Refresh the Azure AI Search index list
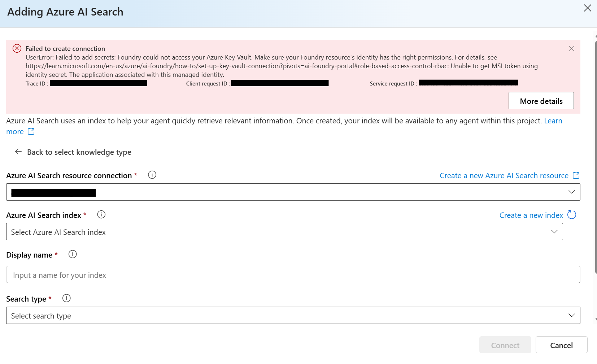 click(572, 215)
